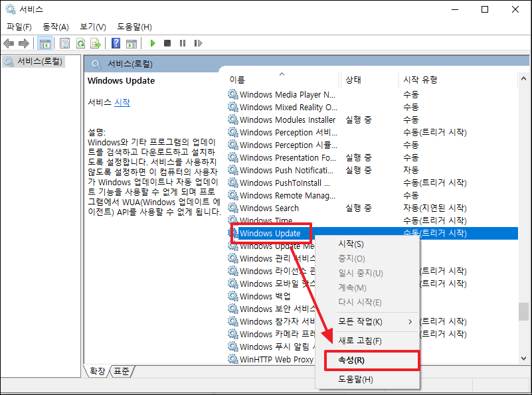
Task: Click the Back arrow toolbar icon
Action: 9,43
